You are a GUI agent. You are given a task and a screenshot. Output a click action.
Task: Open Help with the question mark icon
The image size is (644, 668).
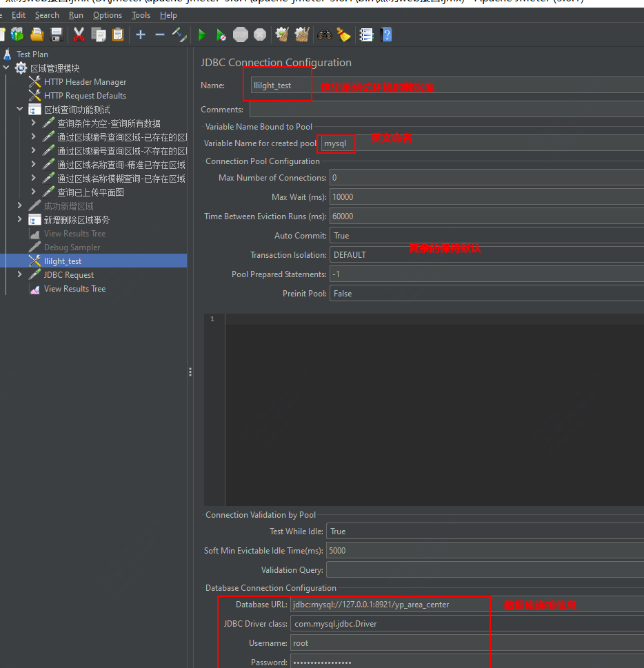(386, 34)
